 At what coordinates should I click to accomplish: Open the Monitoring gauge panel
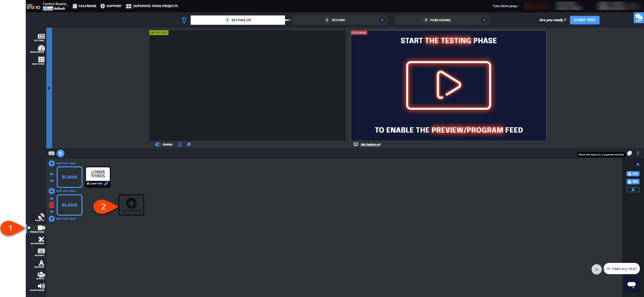[41, 49]
